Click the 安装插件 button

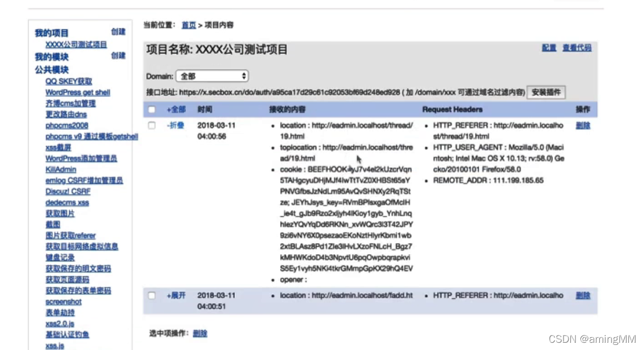point(546,93)
